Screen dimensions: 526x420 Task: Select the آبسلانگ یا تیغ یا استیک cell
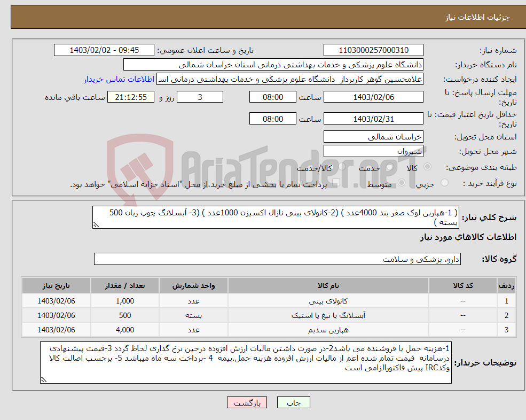[328, 315]
